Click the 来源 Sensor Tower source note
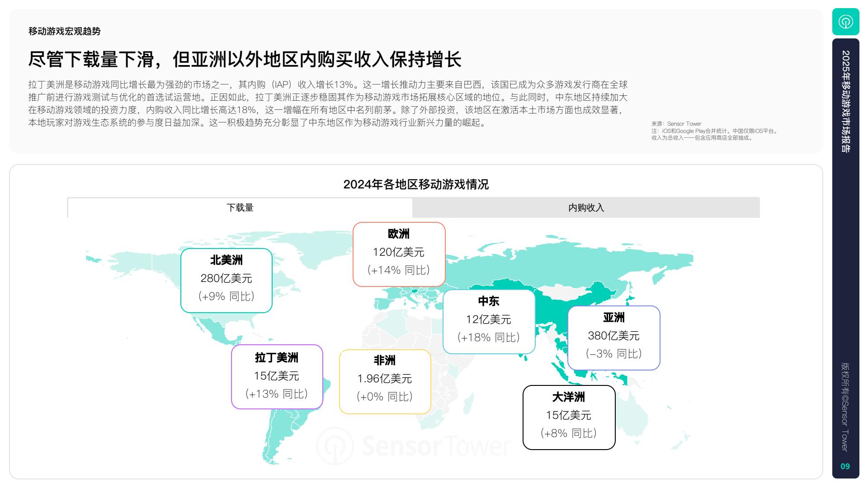 676,124
